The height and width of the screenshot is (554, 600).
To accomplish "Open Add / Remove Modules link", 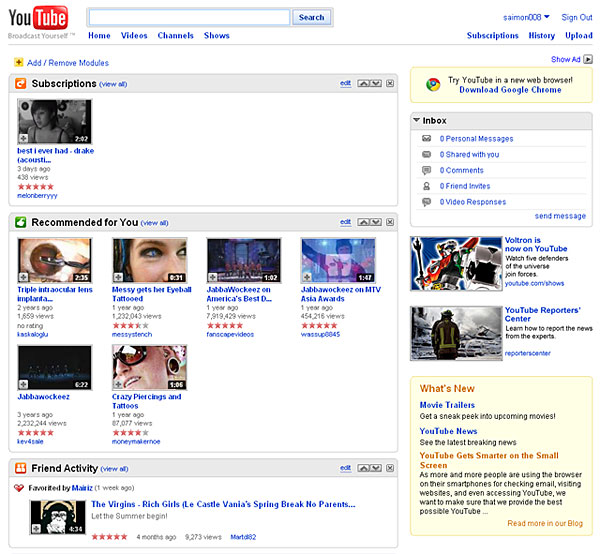I will coord(68,63).
